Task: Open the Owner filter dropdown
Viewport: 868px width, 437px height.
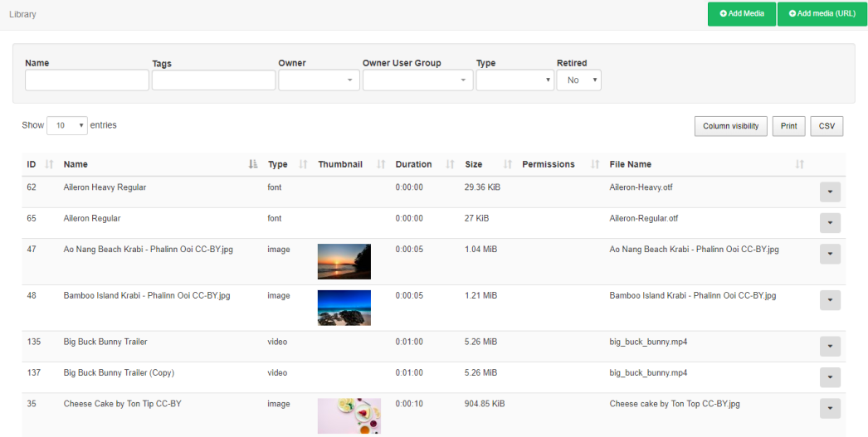Action: click(319, 80)
